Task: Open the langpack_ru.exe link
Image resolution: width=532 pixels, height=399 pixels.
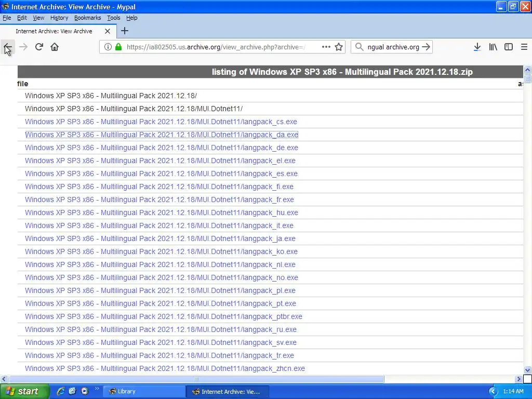Action: (x=161, y=329)
